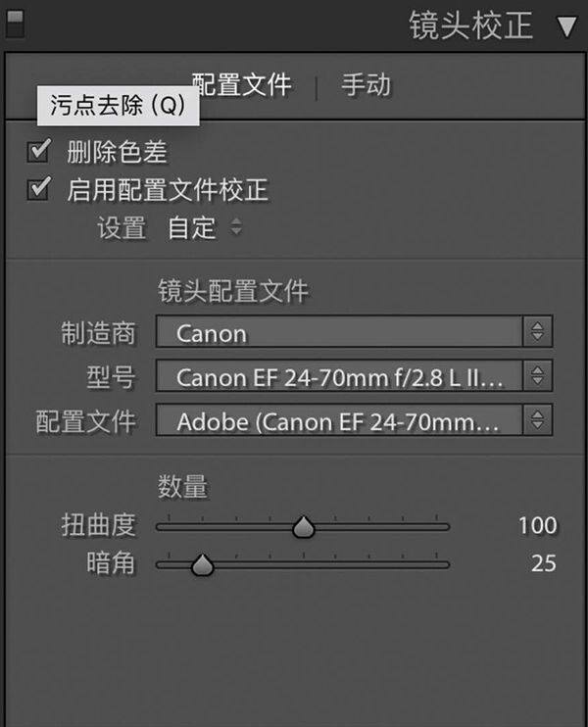Click the 暗角 slider handle
Screen dimensions: 588x727
202,564
